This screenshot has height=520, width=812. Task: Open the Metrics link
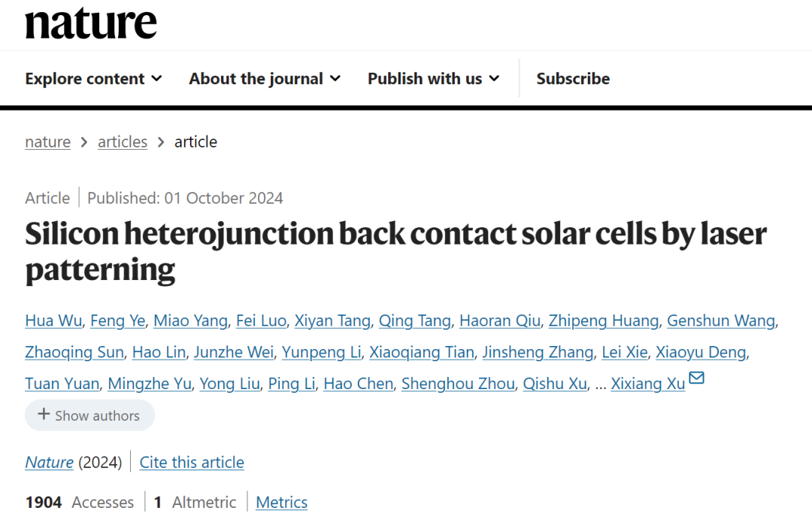(x=282, y=503)
